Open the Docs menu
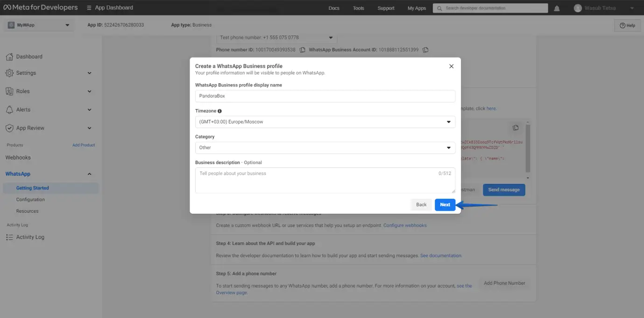 click(x=334, y=8)
